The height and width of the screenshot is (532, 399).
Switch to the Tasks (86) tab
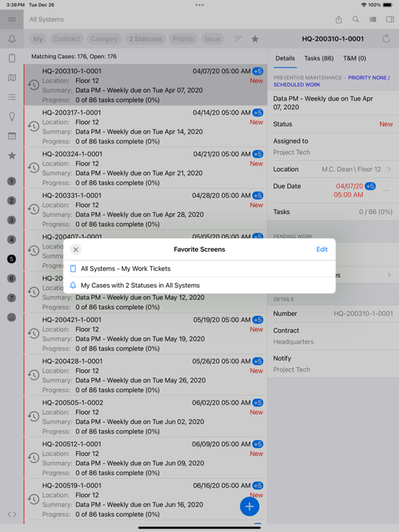pos(319,58)
